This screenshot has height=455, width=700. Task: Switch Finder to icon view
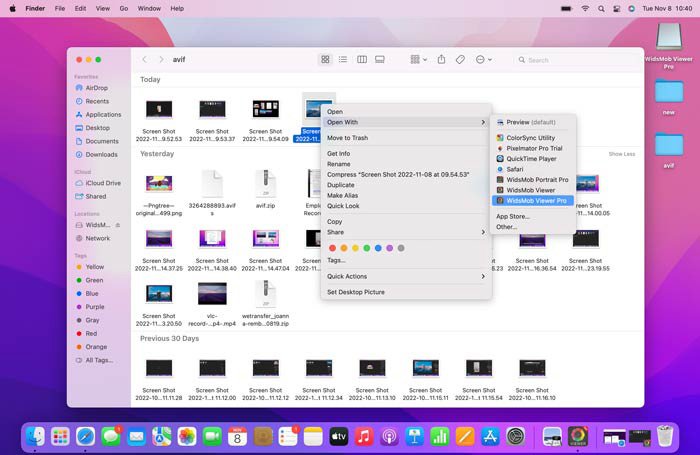pyautogui.click(x=325, y=59)
